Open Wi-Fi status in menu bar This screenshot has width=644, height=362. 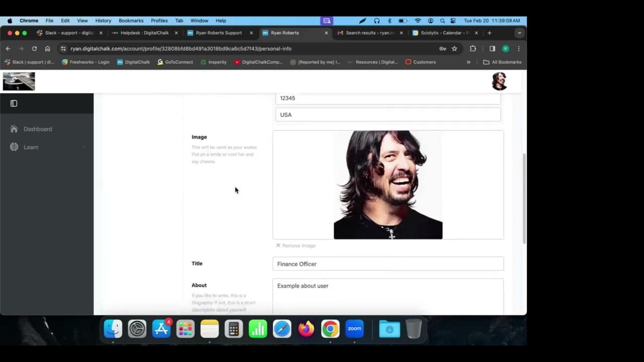coord(418,21)
